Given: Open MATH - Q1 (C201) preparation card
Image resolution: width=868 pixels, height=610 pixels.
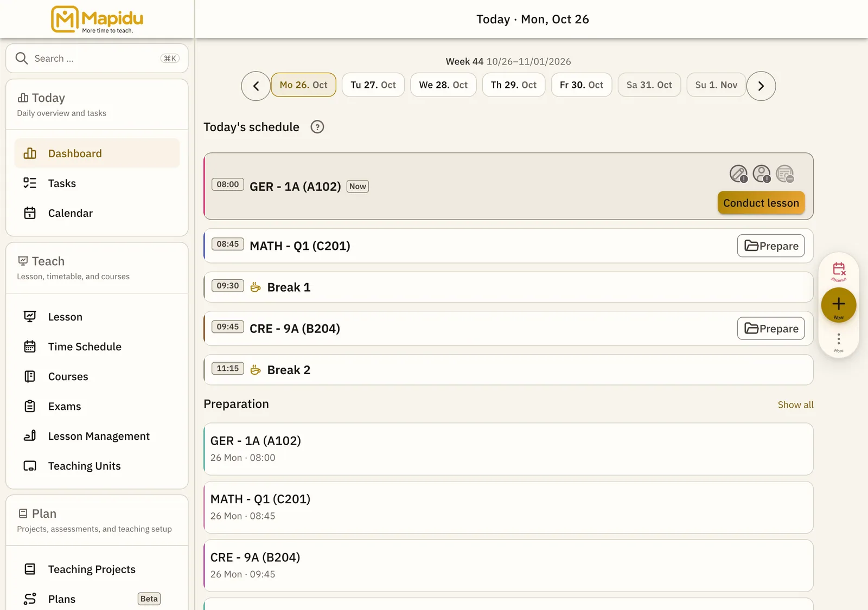Looking at the screenshot, I should (x=508, y=508).
